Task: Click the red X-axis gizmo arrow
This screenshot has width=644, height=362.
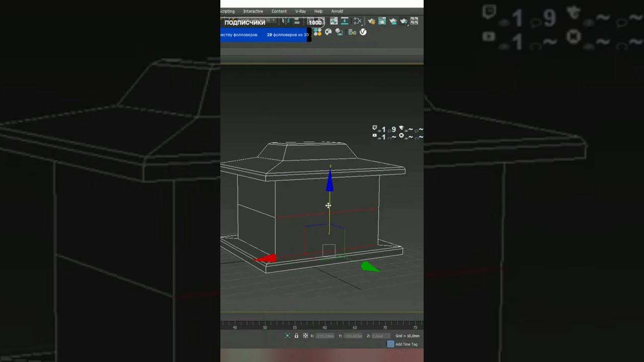Action: point(265,259)
